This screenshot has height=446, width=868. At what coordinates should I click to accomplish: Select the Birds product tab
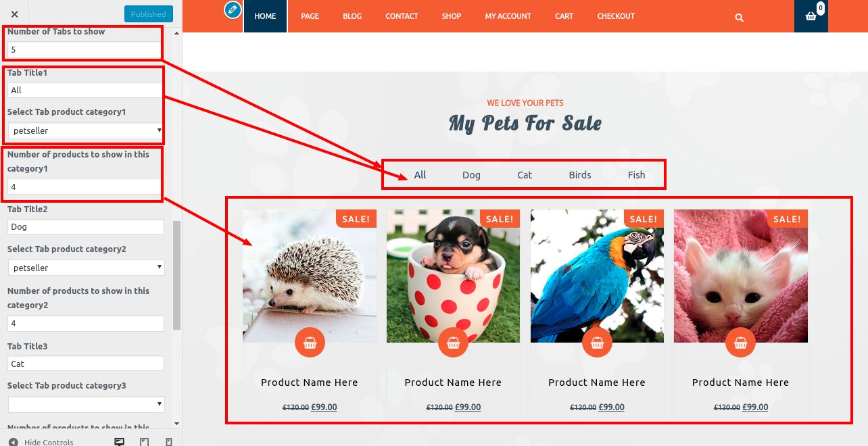[x=580, y=175]
